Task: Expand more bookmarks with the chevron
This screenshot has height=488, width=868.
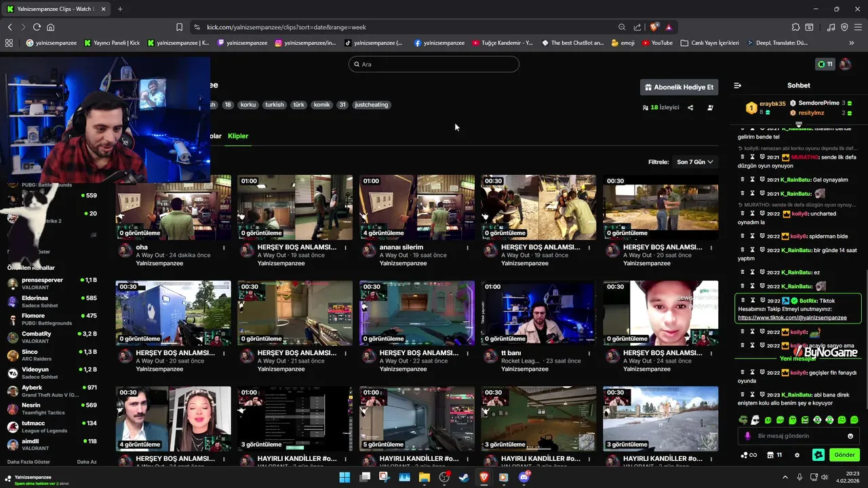Action: click(x=852, y=43)
